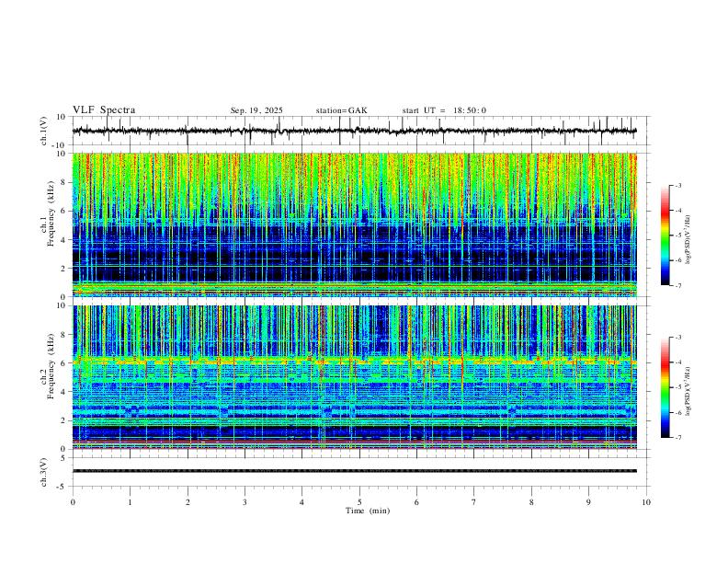
Task: Click time axis tick label "6"
Action: tap(417, 502)
